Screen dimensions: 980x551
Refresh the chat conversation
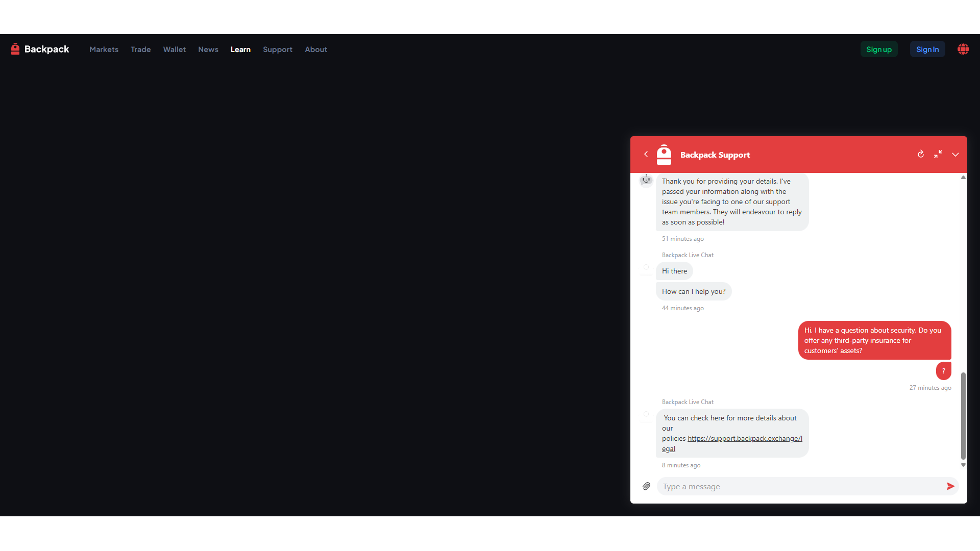(921, 154)
